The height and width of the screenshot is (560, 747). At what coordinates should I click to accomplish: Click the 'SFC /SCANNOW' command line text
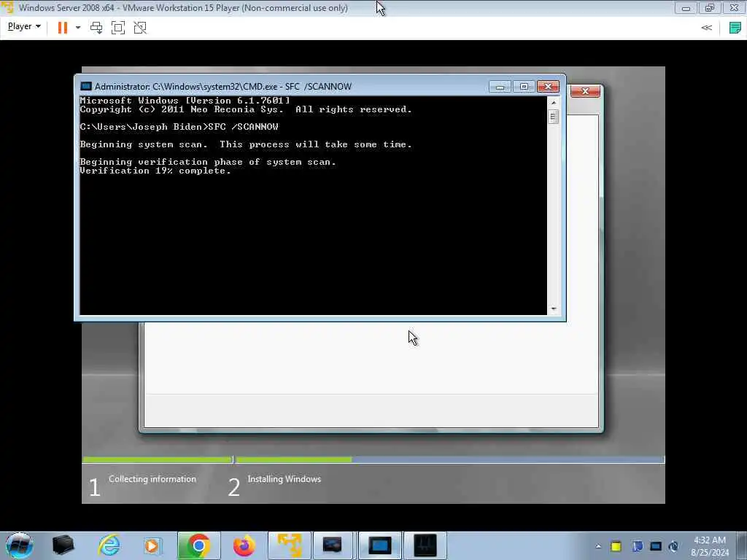(x=243, y=127)
